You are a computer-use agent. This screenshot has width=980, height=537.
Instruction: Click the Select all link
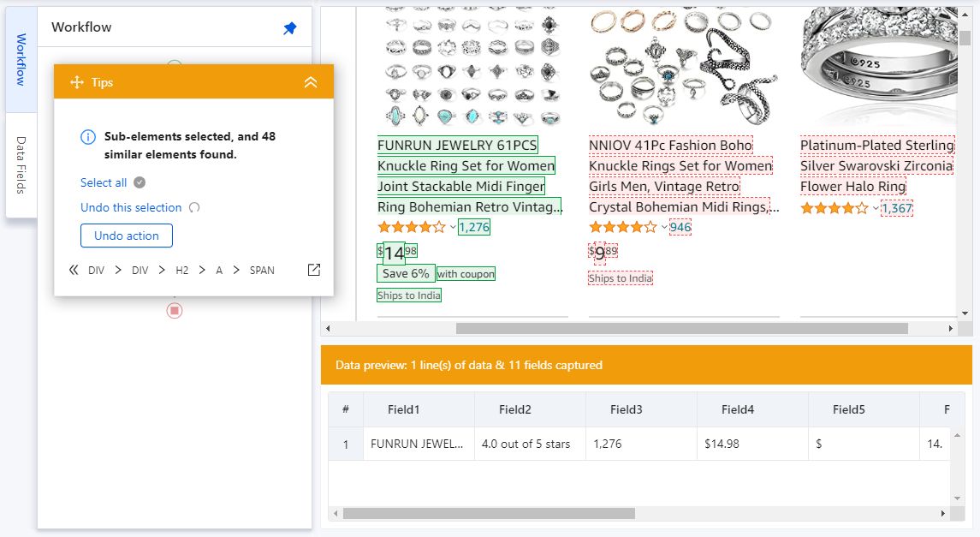[x=104, y=182]
